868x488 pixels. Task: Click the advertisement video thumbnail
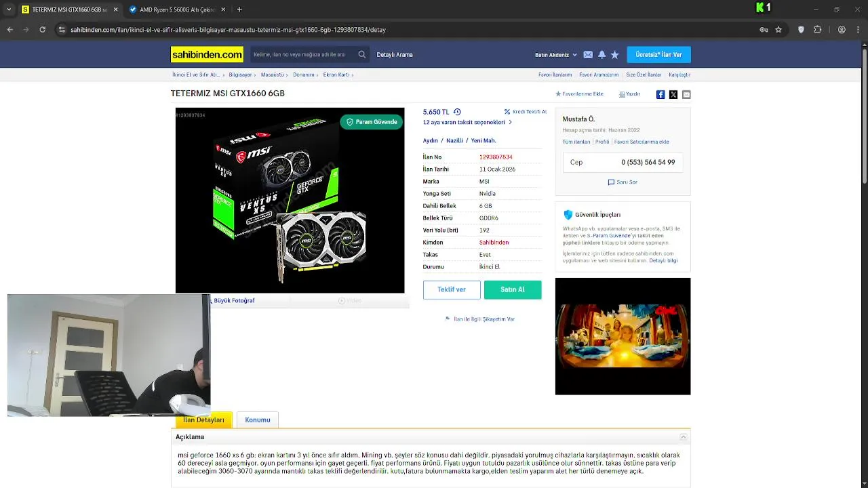click(623, 336)
